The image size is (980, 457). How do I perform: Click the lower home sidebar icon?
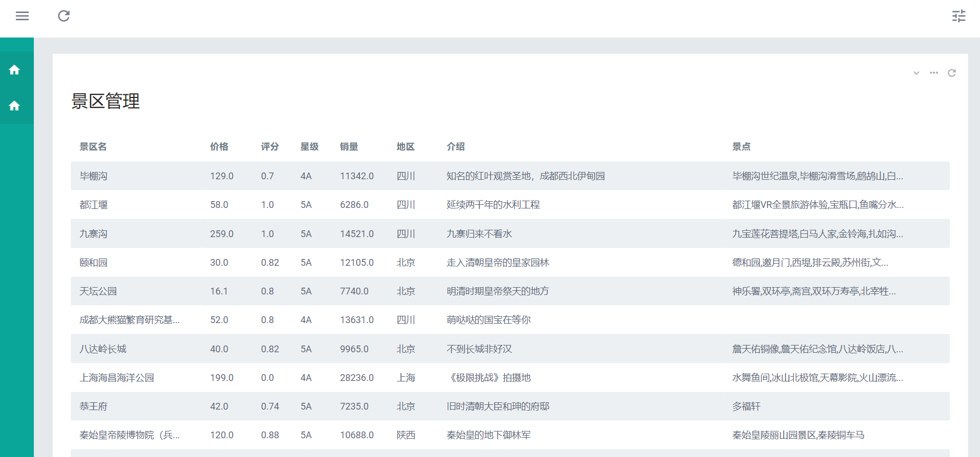click(15, 106)
